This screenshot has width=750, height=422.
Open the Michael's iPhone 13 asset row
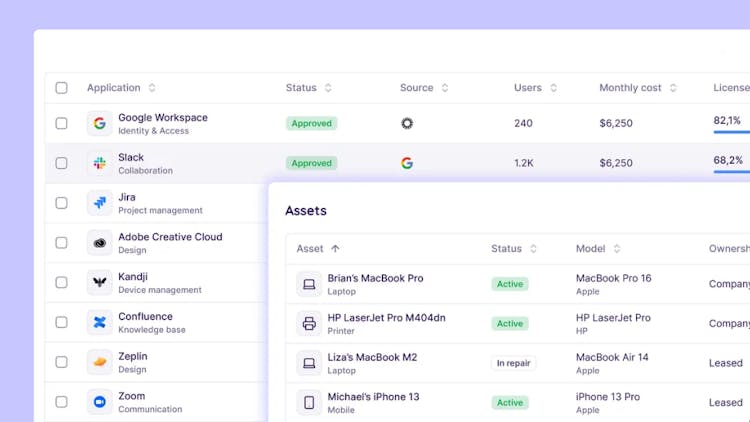(373, 397)
